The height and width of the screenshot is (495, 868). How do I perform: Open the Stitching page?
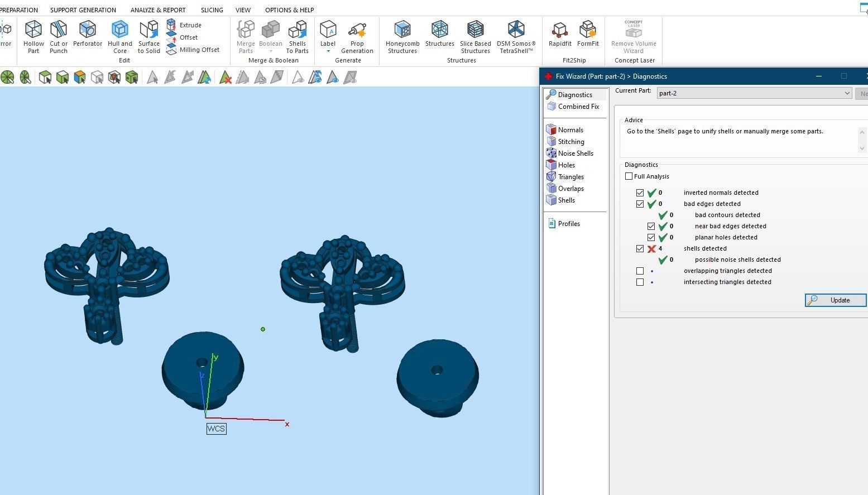(571, 142)
